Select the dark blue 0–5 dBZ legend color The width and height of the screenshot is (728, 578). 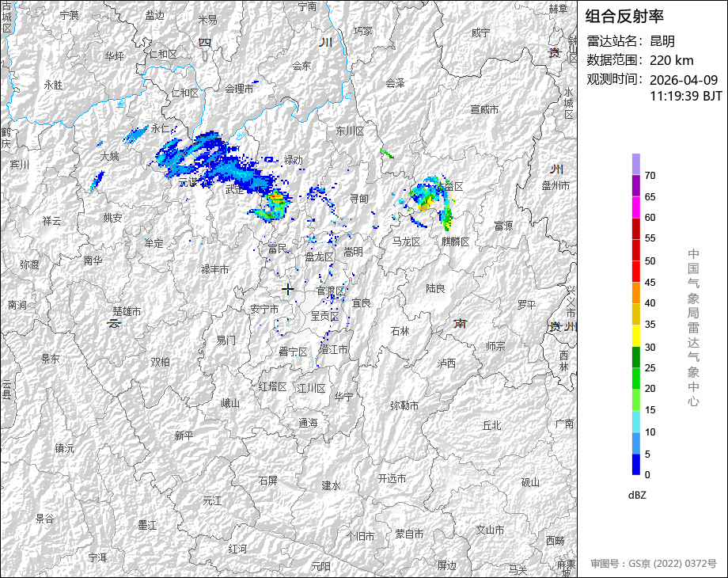(636, 464)
